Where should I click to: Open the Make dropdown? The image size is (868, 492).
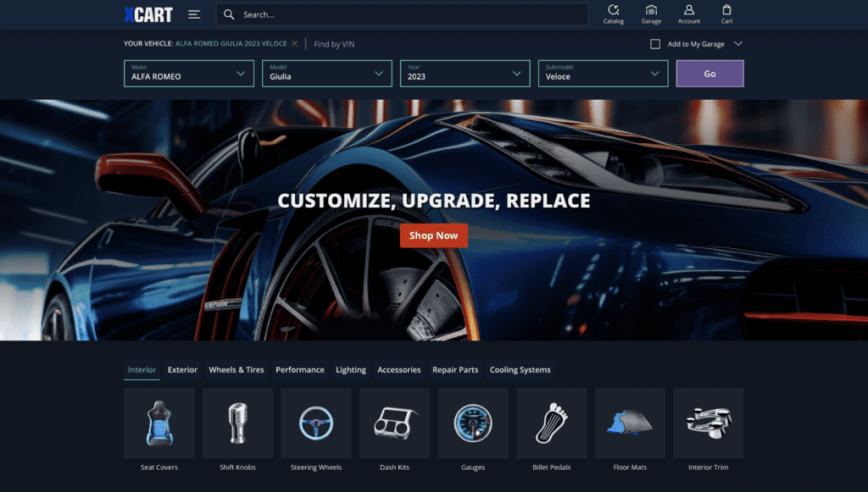(189, 74)
